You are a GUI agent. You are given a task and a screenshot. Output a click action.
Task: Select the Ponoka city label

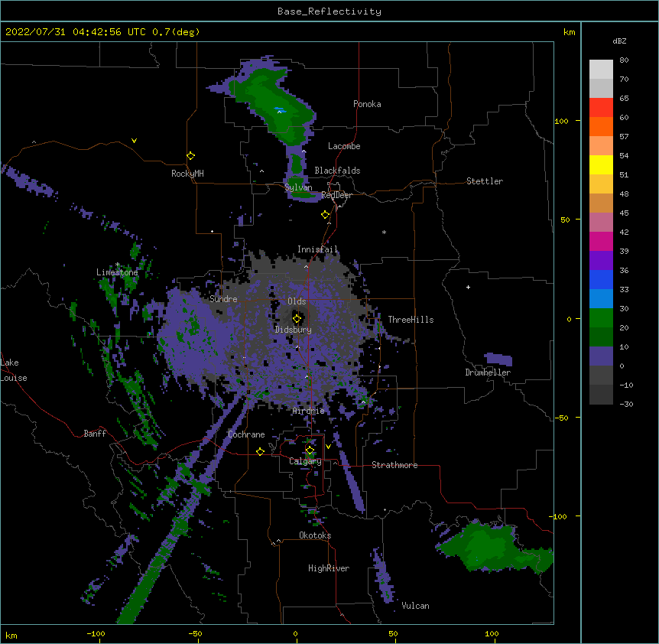click(x=367, y=104)
